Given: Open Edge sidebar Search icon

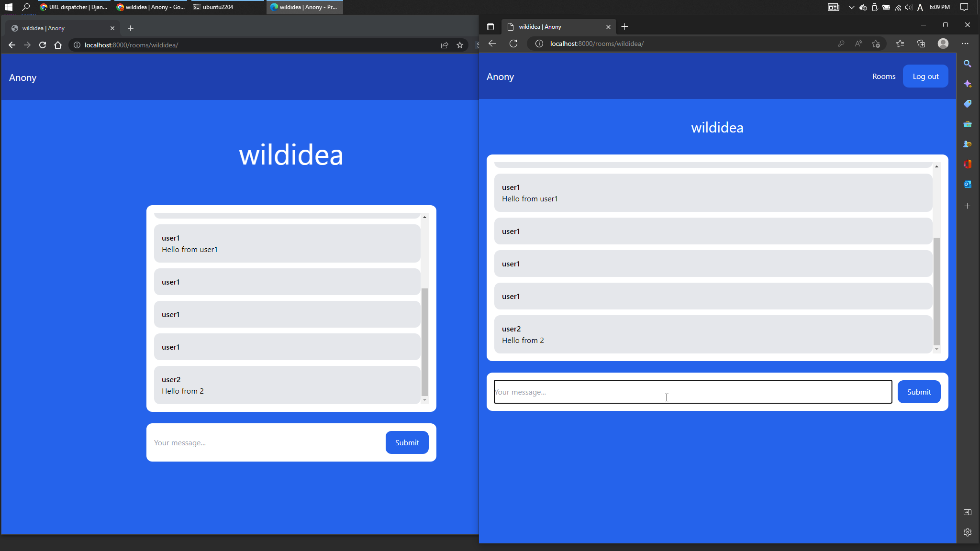Looking at the screenshot, I should click(x=967, y=64).
